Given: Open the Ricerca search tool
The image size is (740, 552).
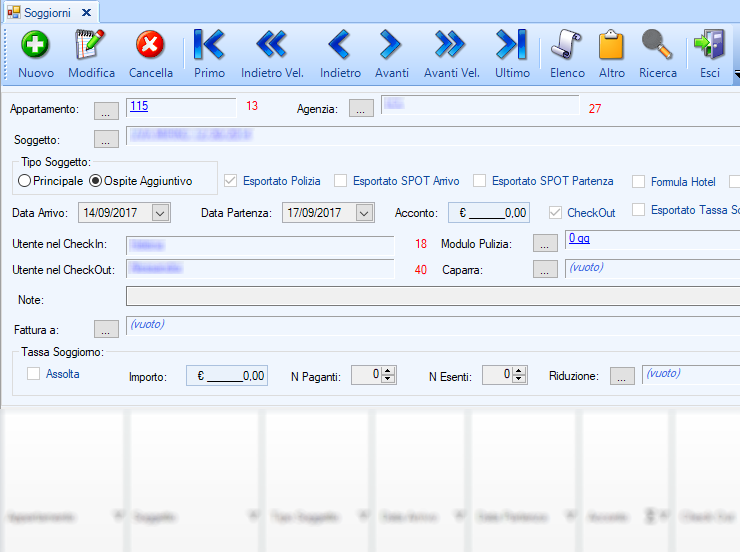Looking at the screenshot, I should click(x=657, y=46).
